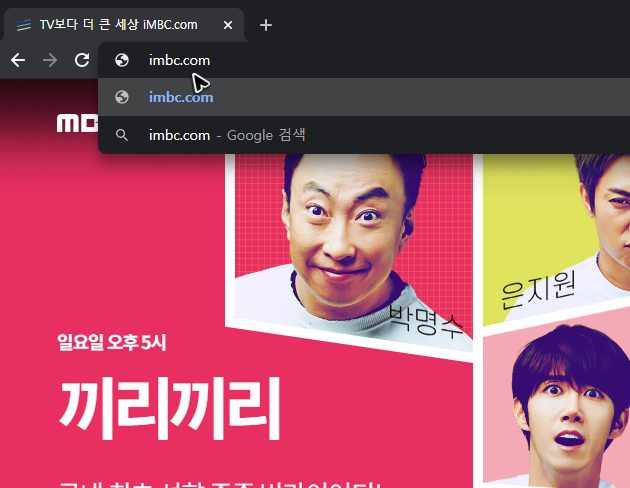
Task: Open a new tab with the plus button
Action: [x=266, y=25]
